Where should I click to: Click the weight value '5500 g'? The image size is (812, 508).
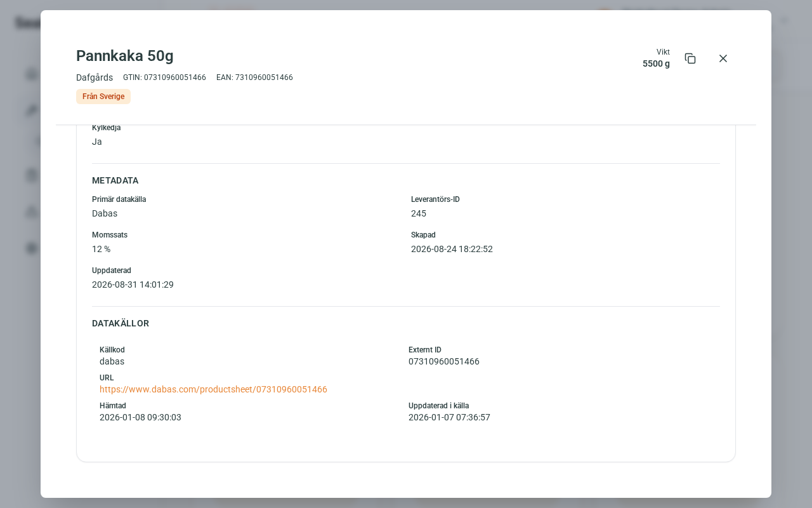[x=656, y=63]
